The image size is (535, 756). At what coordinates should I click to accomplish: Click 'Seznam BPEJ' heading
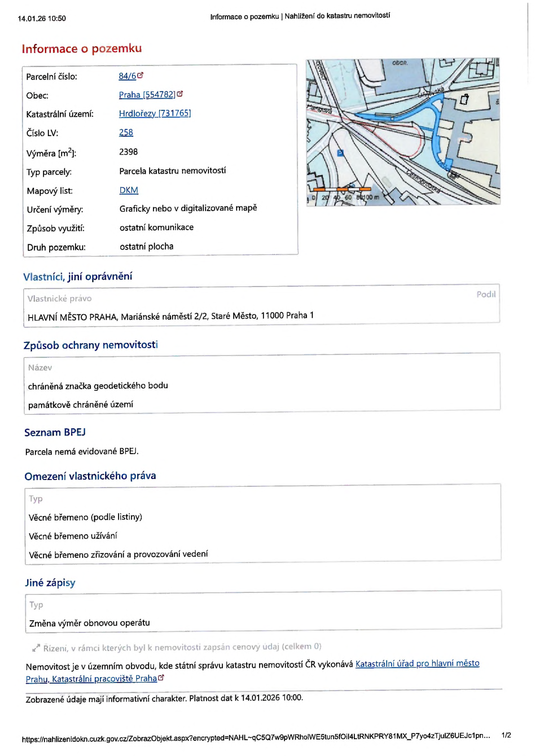point(55,432)
